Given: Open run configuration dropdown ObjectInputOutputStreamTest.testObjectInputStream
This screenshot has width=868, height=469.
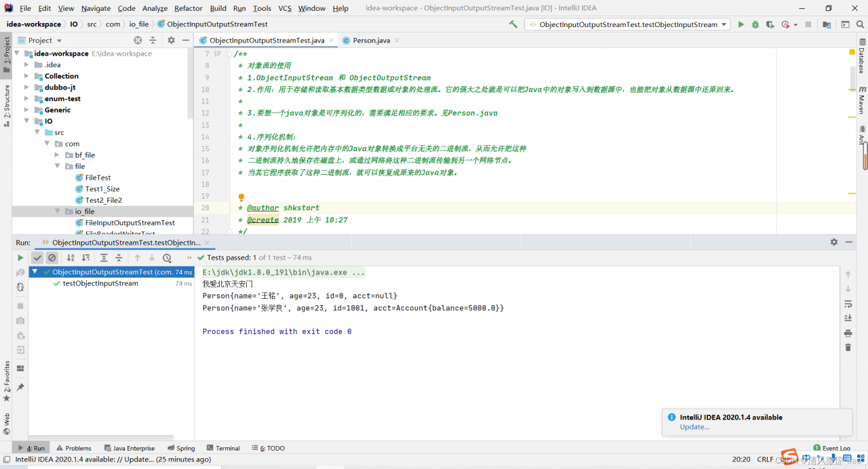Looking at the screenshot, I should (x=627, y=24).
